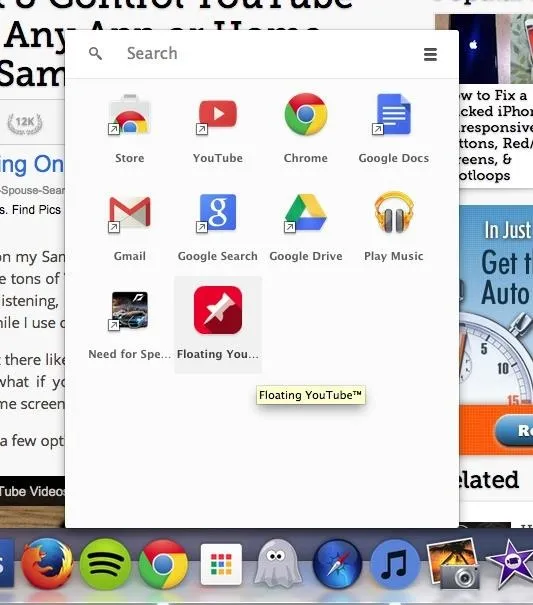533x605 pixels.
Task: Open Spotify from the Dock
Action: tap(105, 564)
